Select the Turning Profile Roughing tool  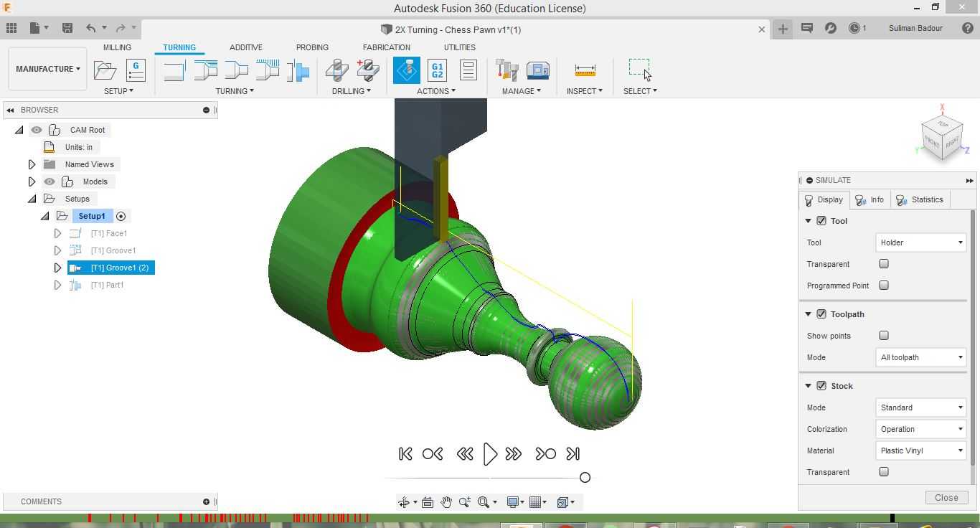(x=205, y=70)
